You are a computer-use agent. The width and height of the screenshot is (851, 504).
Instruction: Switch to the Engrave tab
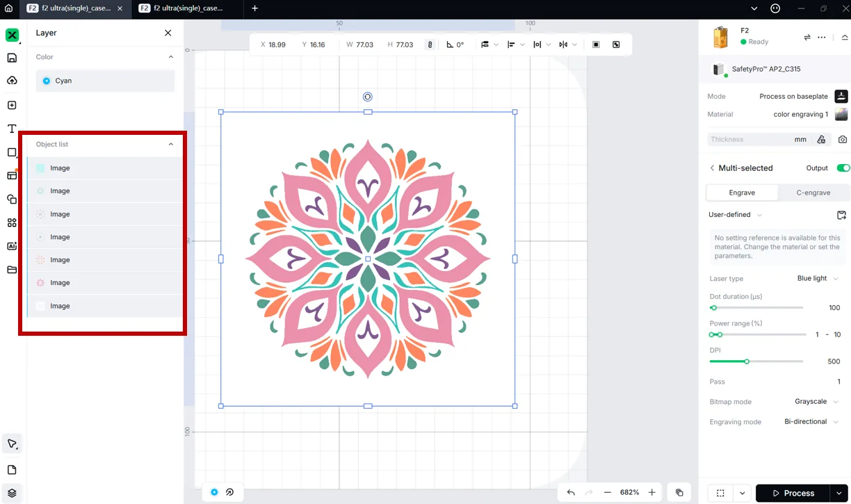coord(742,193)
